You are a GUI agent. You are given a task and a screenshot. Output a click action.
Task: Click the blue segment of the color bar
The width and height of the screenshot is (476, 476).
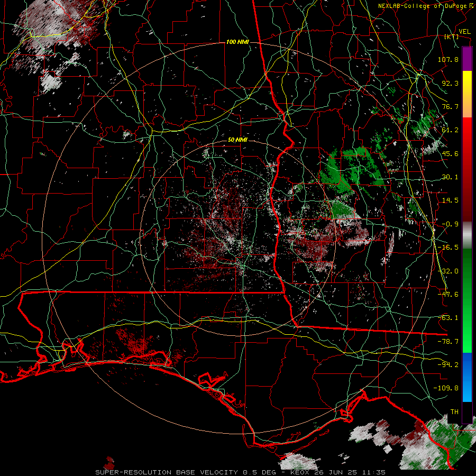[467, 377]
